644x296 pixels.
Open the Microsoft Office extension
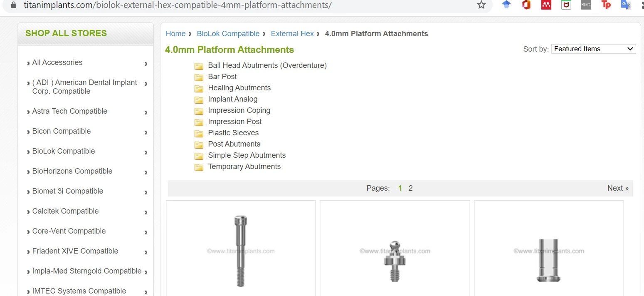526,5
